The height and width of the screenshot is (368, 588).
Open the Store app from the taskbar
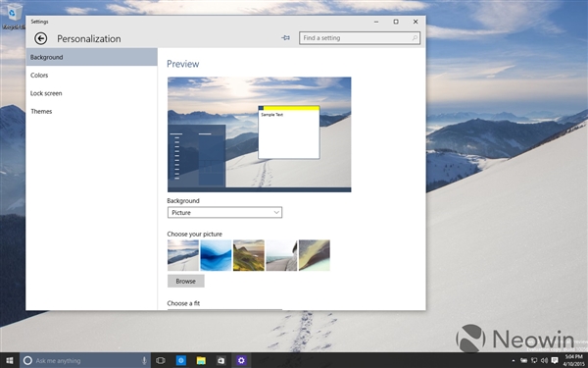(x=221, y=360)
